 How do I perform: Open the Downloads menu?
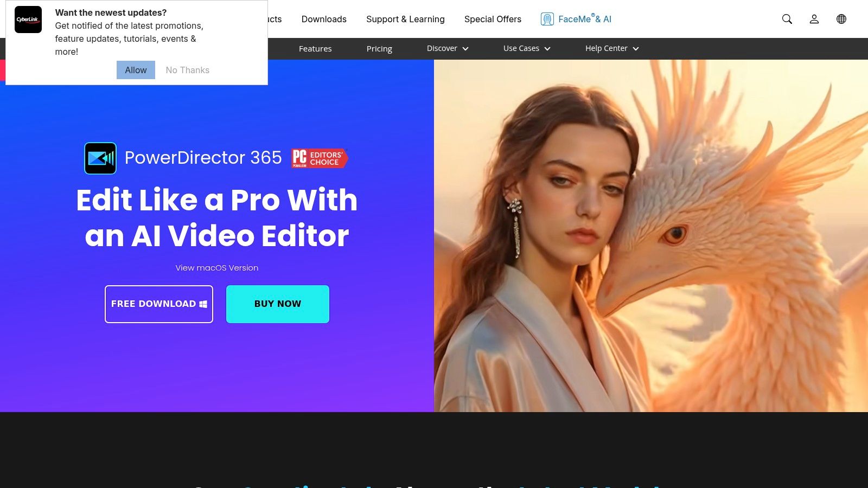click(324, 19)
